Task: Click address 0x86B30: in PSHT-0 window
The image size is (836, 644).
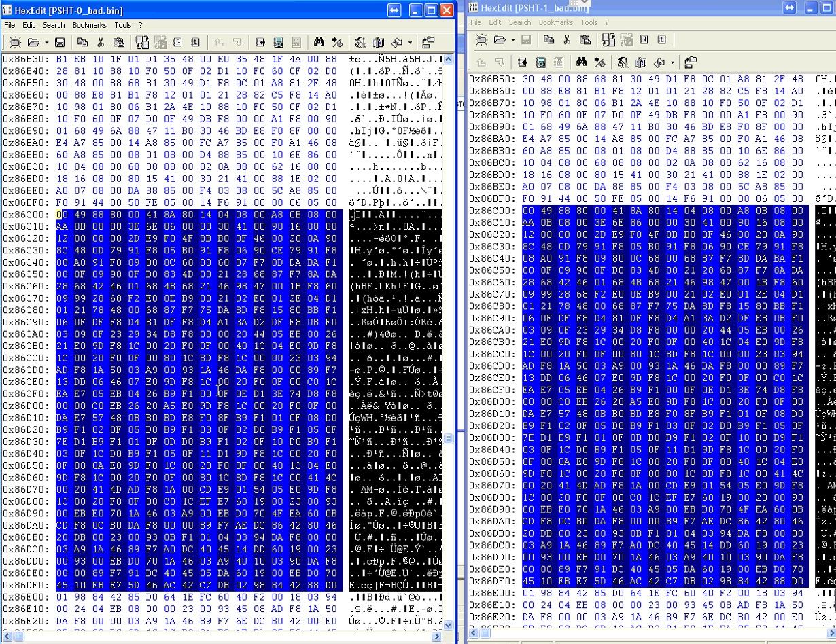Action: pos(26,59)
